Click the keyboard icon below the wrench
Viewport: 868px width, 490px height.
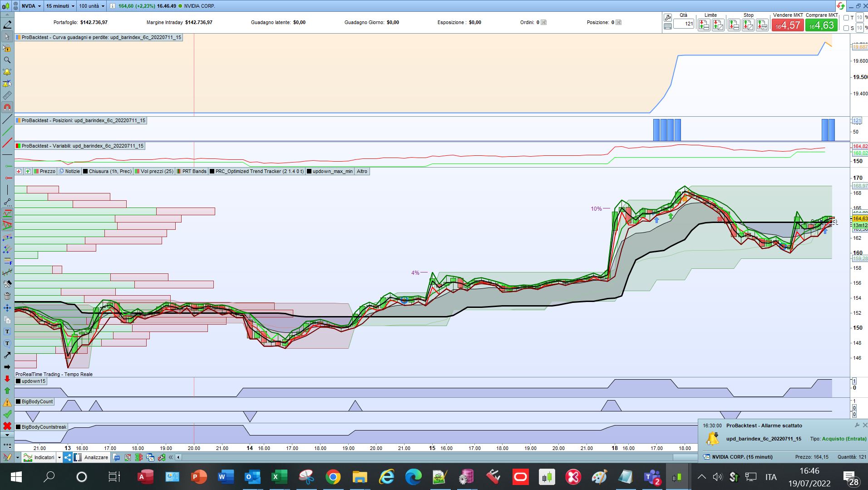[667, 26]
